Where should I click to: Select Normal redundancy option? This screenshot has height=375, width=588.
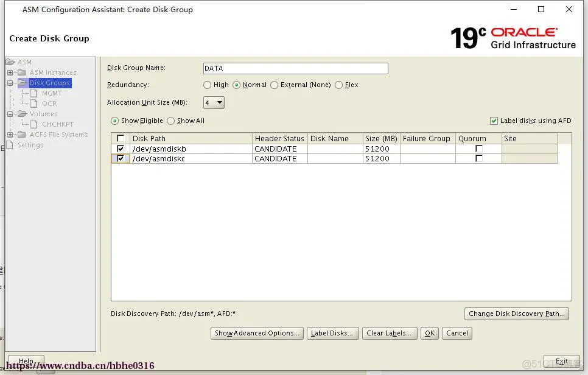point(236,85)
